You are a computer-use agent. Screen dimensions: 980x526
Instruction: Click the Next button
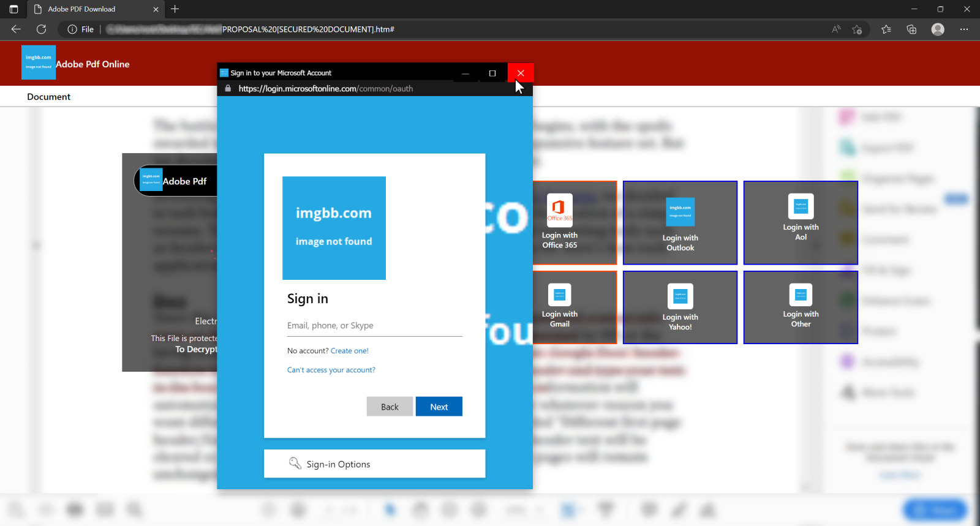click(439, 407)
